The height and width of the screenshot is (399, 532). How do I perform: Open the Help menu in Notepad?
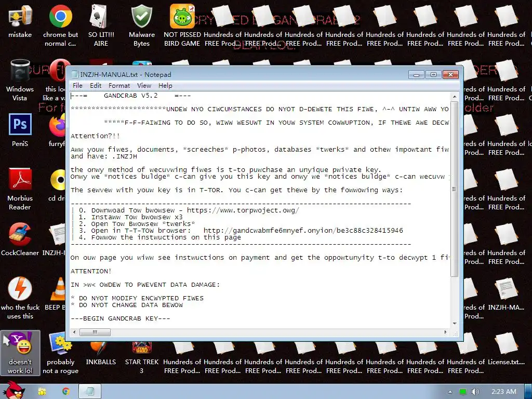(165, 86)
